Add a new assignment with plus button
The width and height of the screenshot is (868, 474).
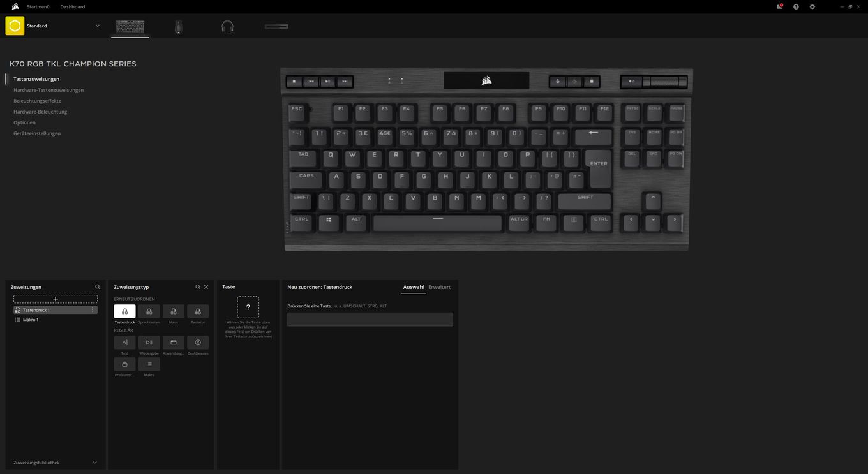[x=56, y=299]
